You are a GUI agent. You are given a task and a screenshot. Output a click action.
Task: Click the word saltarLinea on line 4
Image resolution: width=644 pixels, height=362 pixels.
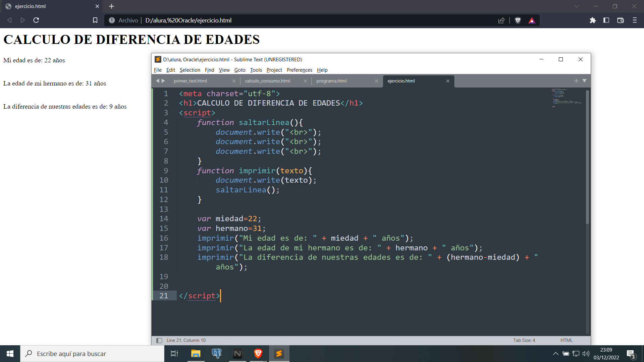pos(264,123)
